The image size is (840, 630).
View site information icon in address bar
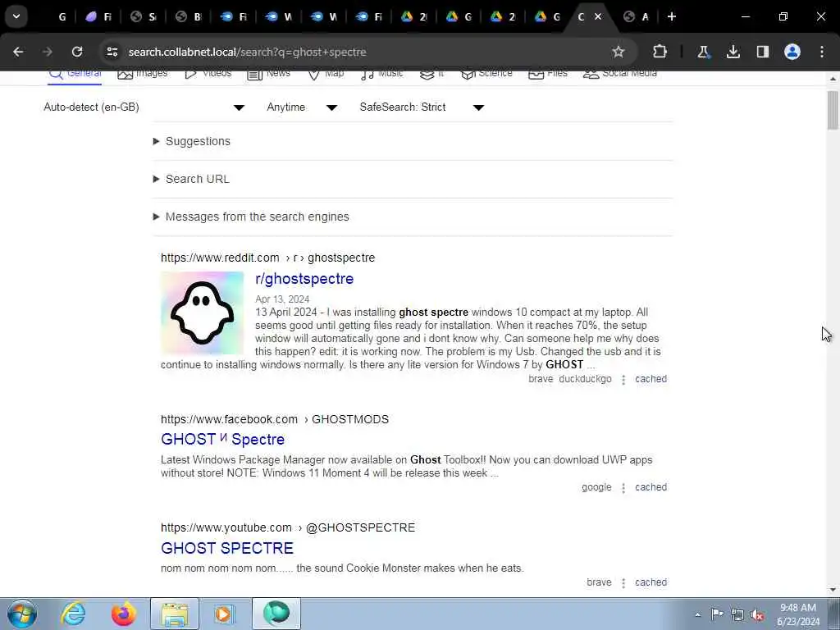[112, 52]
